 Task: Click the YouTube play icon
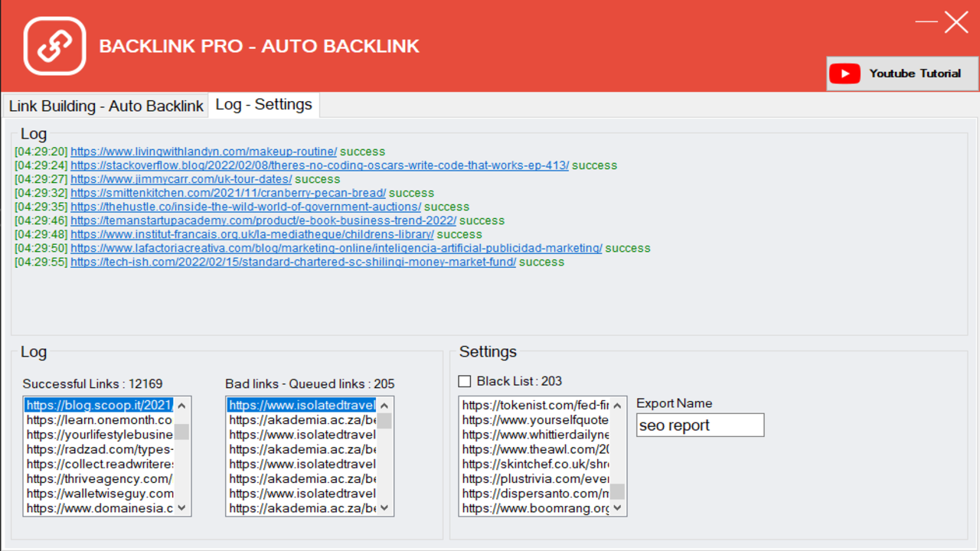tap(844, 73)
